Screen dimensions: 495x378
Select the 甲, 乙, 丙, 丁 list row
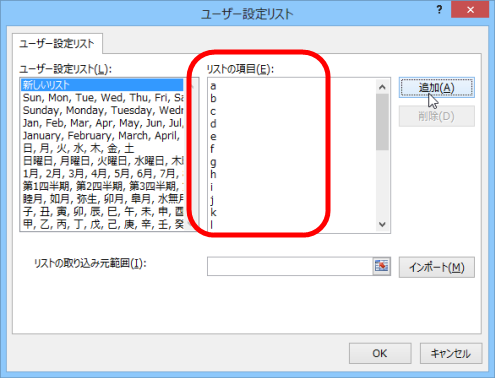point(102,224)
